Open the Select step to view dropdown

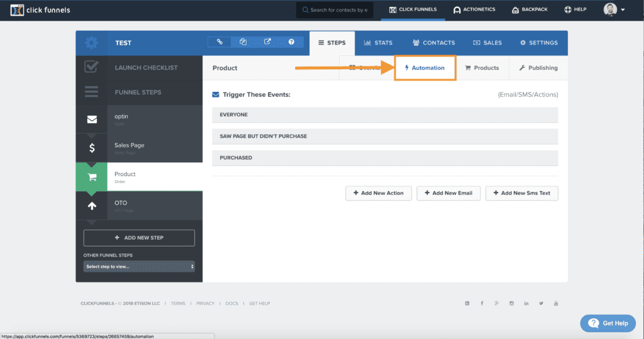pyautogui.click(x=139, y=266)
